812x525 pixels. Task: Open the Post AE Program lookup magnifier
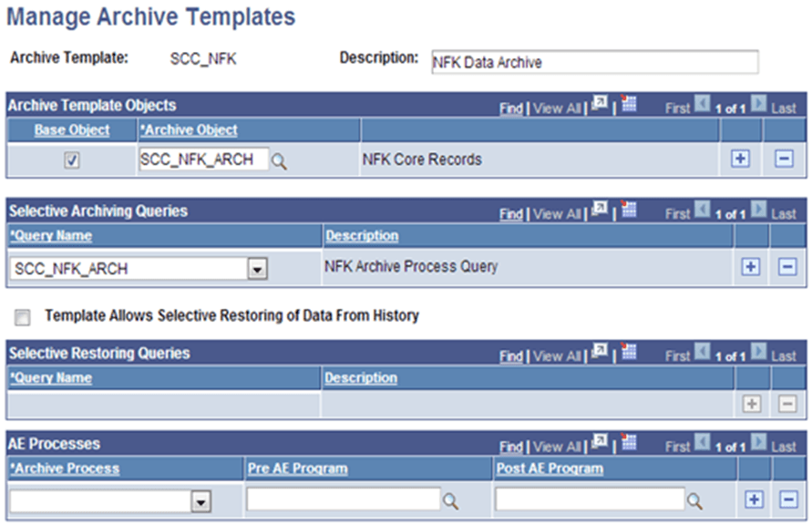click(x=694, y=499)
